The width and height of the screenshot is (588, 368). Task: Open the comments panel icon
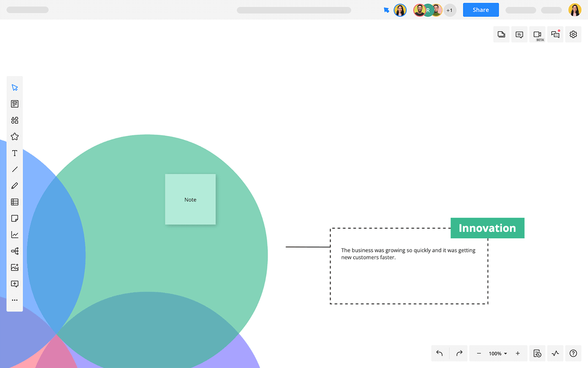pyautogui.click(x=519, y=34)
